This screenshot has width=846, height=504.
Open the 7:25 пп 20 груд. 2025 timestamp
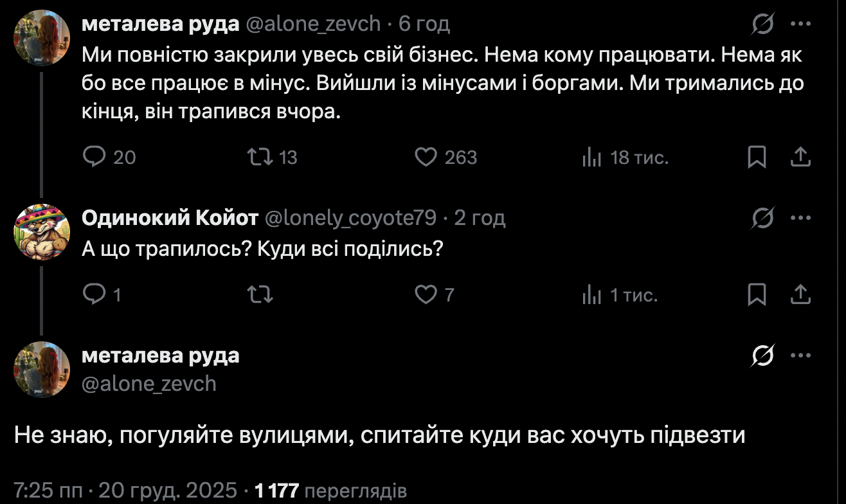click(125, 491)
